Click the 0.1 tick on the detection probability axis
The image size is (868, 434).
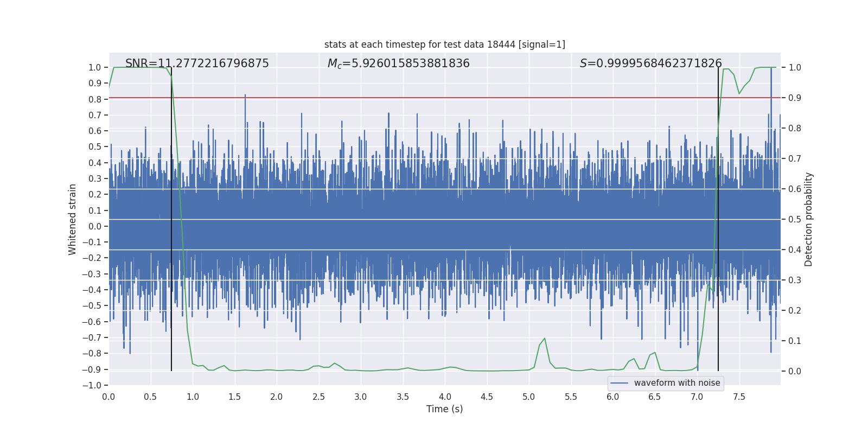tap(795, 341)
